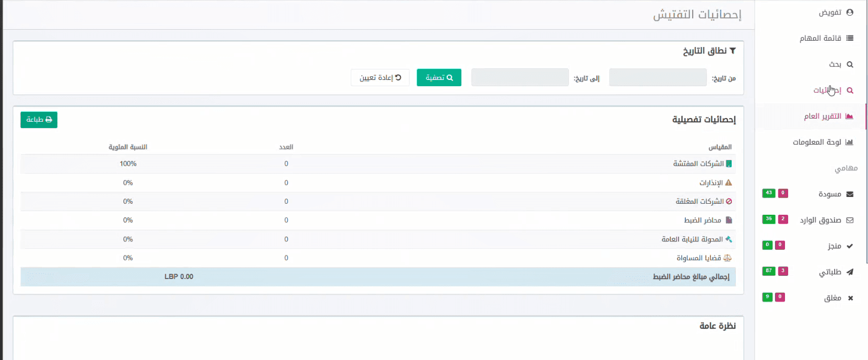Click the pink 0 badge on مسودة
The width and height of the screenshot is (868, 360).
[783, 193]
